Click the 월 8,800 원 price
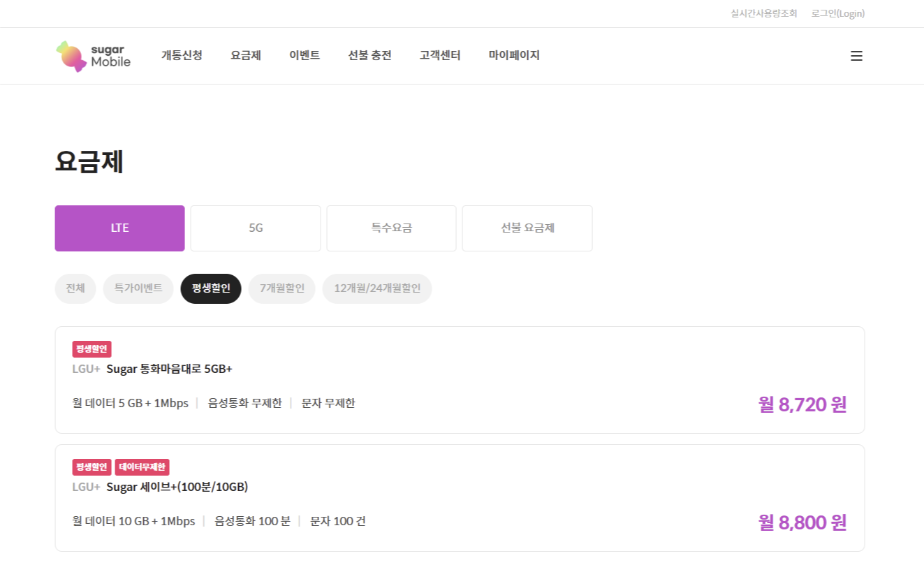The height and width of the screenshot is (579, 924). [802, 522]
